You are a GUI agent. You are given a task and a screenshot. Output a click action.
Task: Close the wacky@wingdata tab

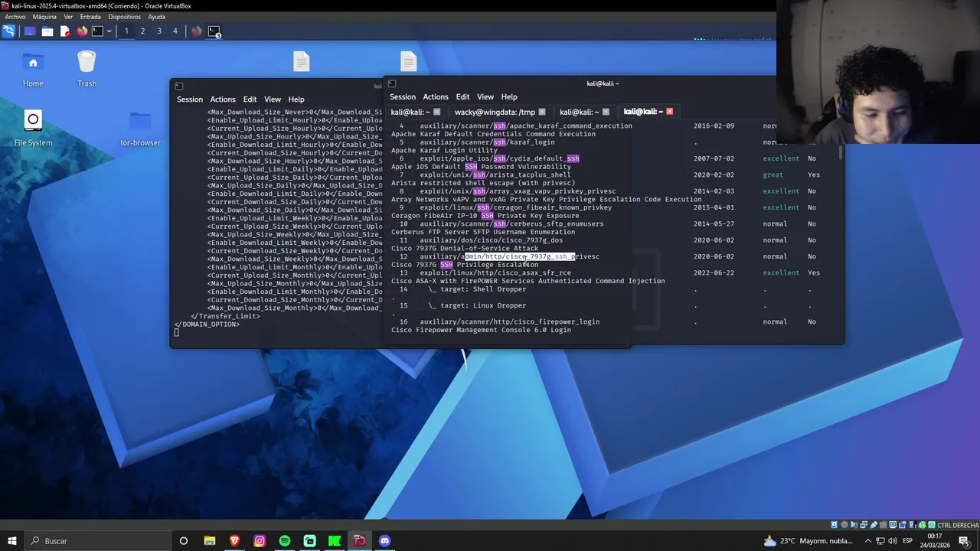pyautogui.click(x=542, y=112)
